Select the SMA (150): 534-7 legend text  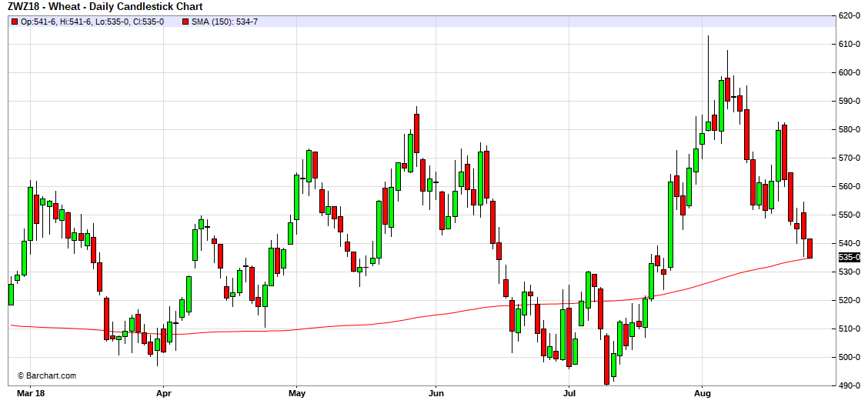coord(224,22)
